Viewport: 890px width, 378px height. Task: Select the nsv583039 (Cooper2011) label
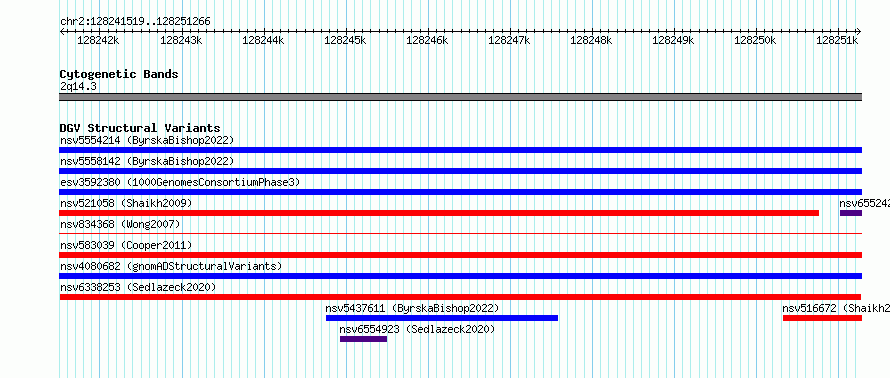point(126,245)
